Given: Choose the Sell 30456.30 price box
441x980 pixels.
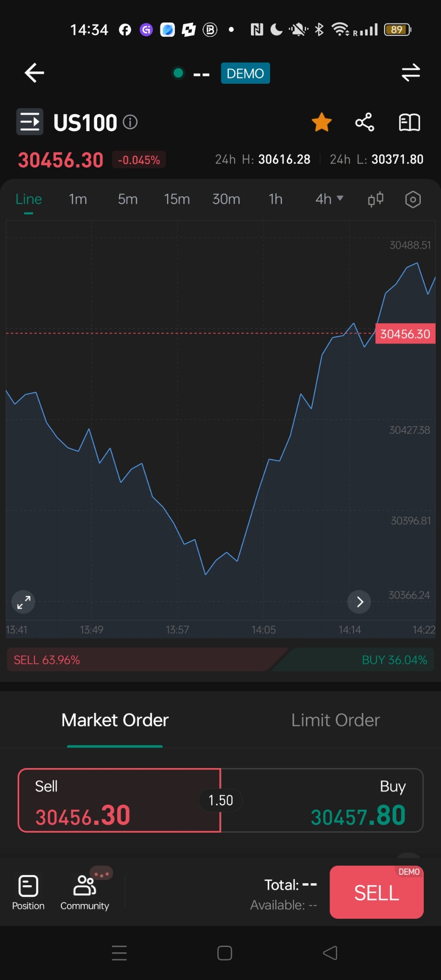Looking at the screenshot, I should [x=119, y=800].
